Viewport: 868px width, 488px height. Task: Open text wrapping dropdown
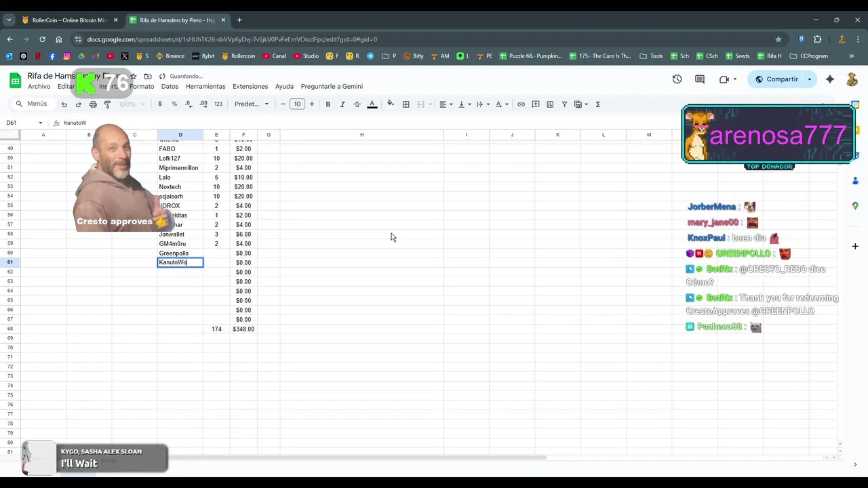[x=483, y=104]
